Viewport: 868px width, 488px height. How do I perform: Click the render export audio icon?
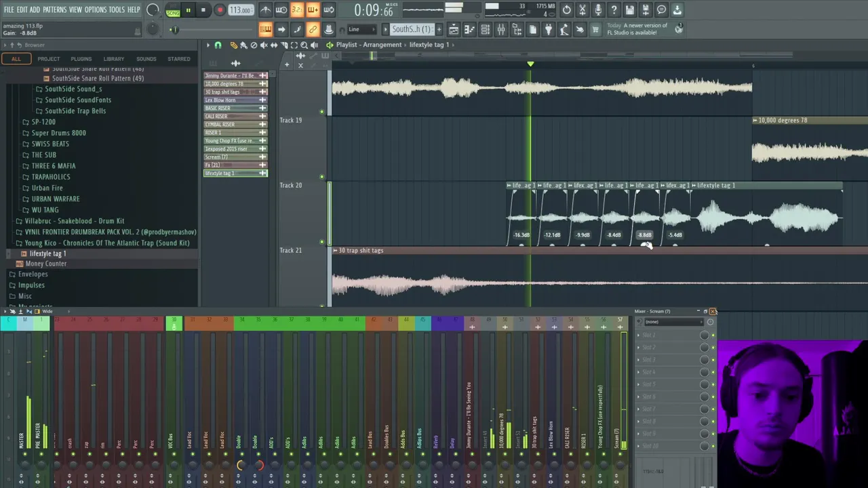pos(646,10)
